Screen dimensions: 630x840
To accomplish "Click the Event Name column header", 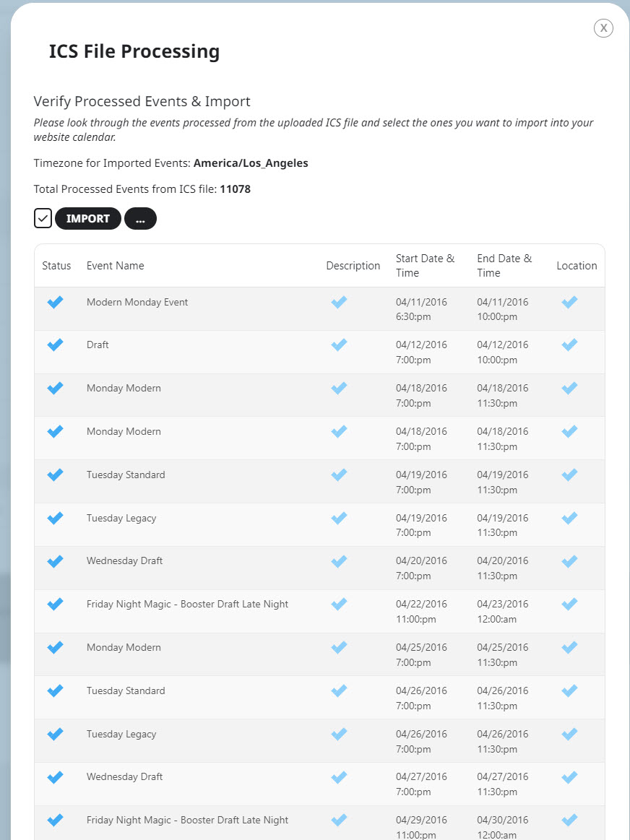I will tap(115, 266).
